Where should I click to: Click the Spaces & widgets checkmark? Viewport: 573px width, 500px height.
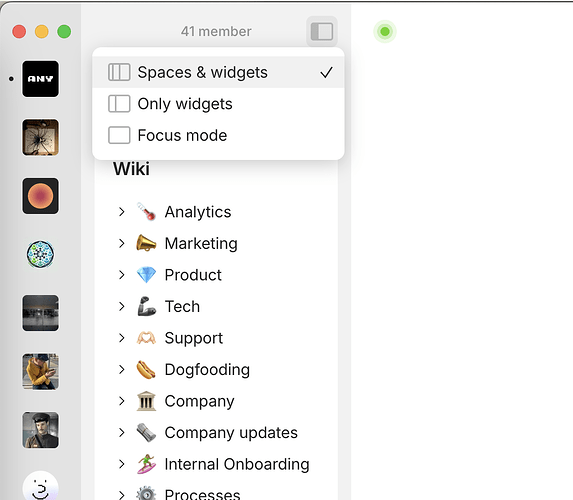(x=326, y=72)
